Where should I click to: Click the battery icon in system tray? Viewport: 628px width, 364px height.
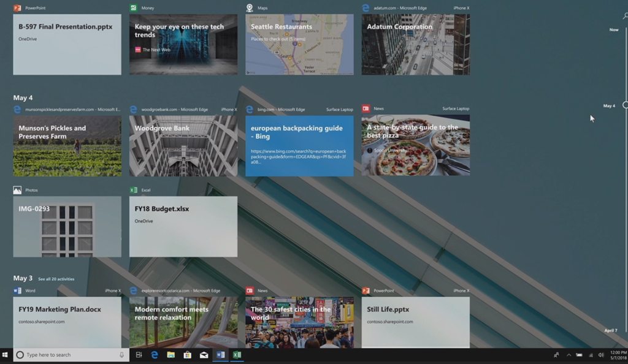click(579, 355)
